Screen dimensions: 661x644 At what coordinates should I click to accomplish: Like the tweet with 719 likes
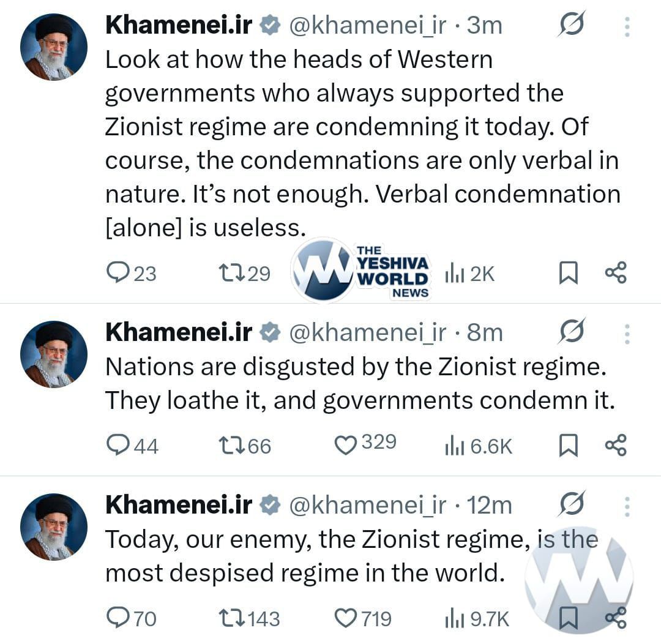pos(362,618)
